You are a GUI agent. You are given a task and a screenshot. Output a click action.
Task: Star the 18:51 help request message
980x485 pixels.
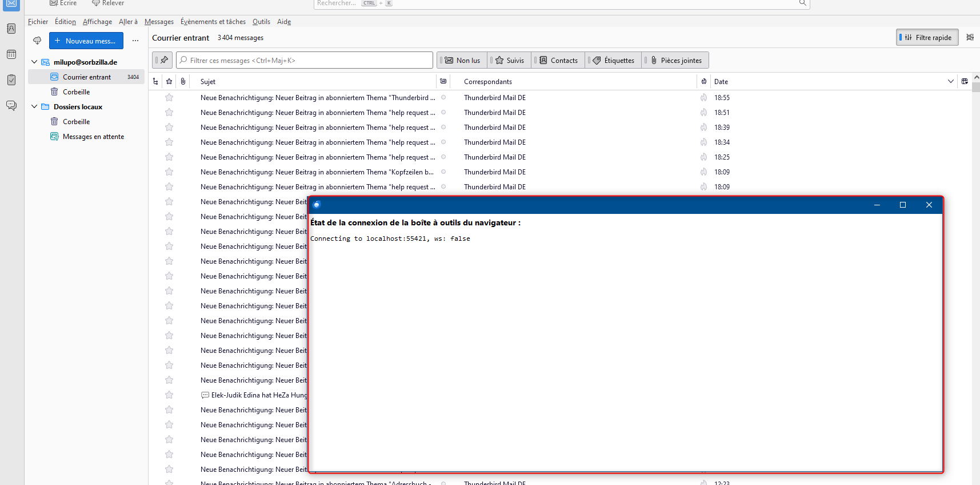click(x=169, y=113)
